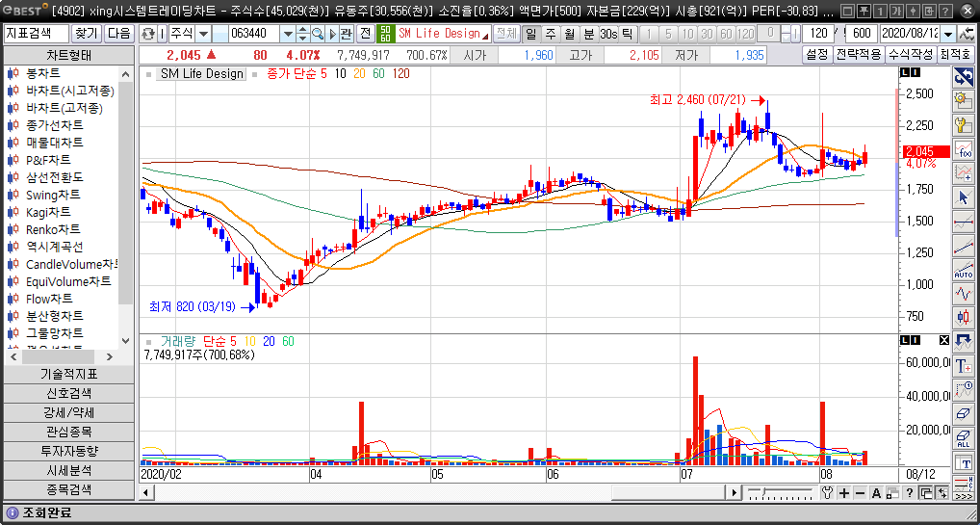Click the eraser tool icon
Image resolution: width=980 pixels, height=525 pixels.
[x=963, y=413]
